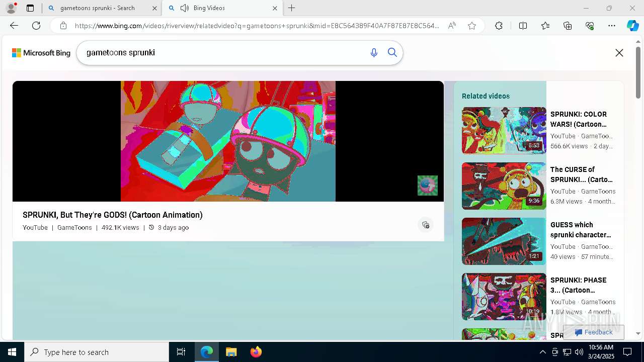Open The CURSE of SPRUNKI thumbnail
The image size is (644, 362).
pyautogui.click(x=504, y=186)
